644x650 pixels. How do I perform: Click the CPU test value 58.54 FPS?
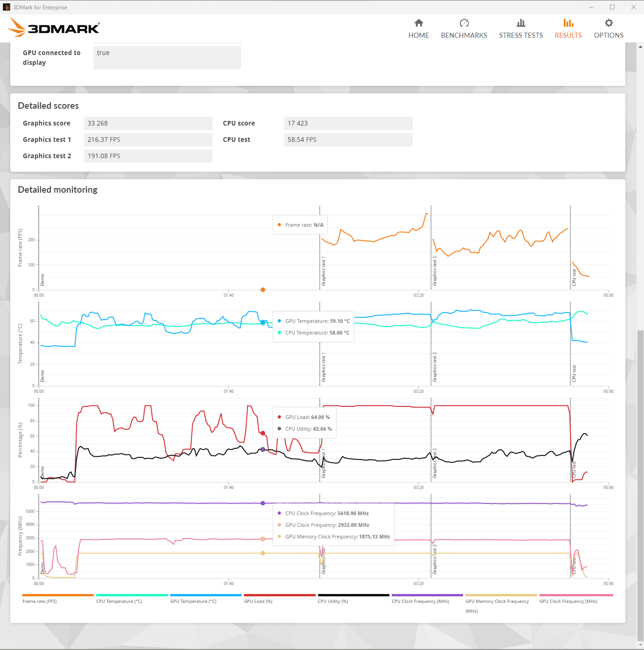[x=348, y=140]
